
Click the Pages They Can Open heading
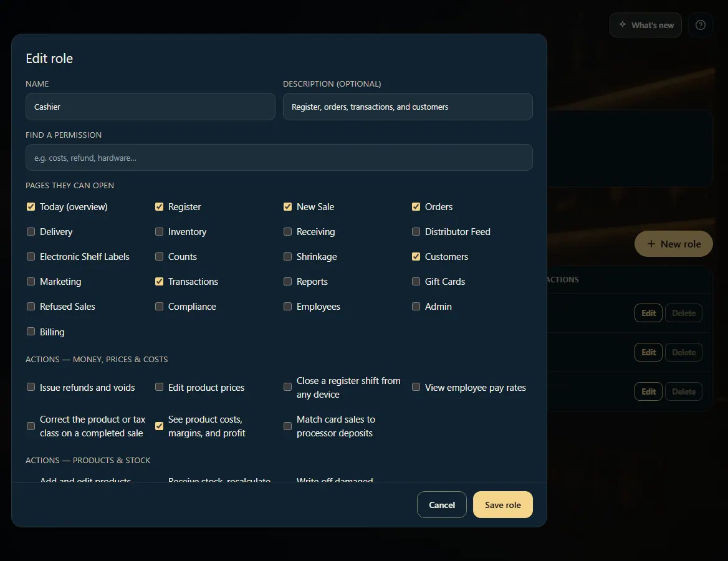(70, 185)
